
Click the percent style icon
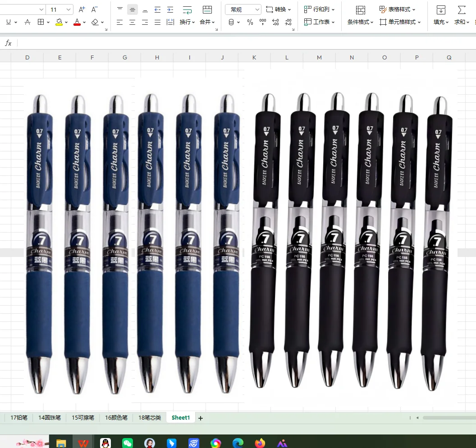[x=250, y=22]
